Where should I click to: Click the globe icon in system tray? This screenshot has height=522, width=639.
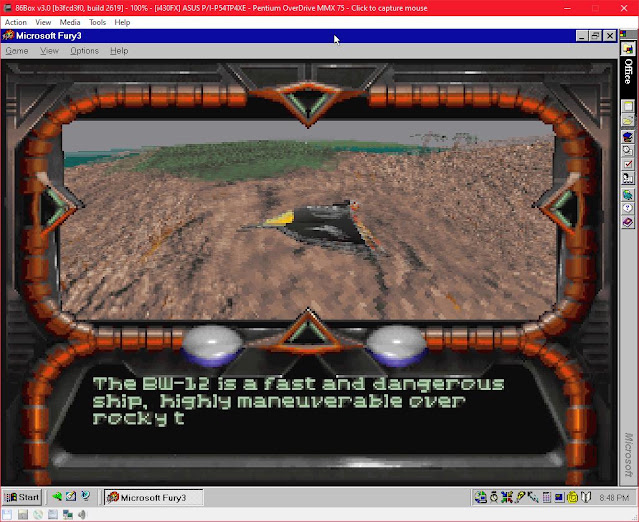pos(481,498)
